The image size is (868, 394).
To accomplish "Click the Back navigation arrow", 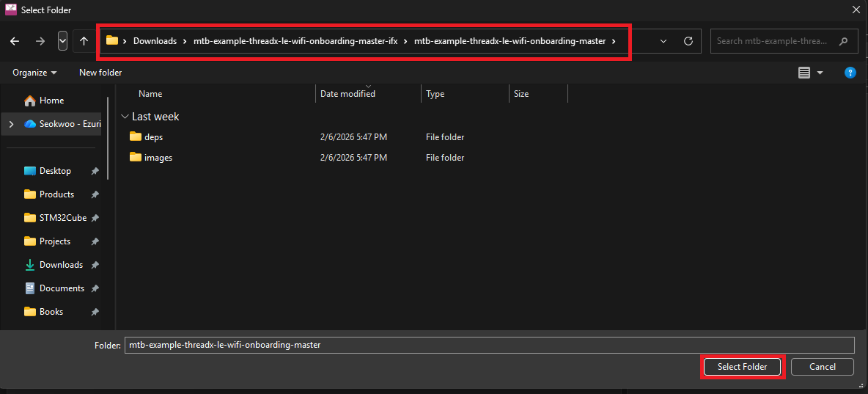I will (15, 41).
